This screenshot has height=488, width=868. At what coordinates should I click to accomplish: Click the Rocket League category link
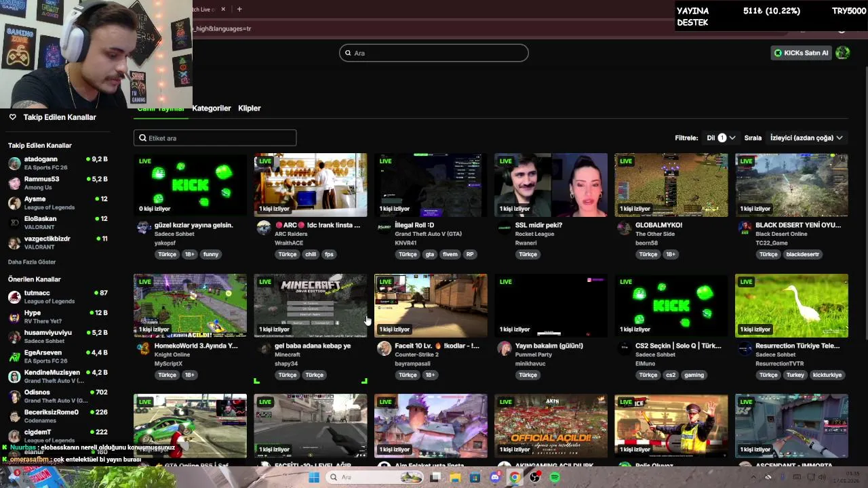534,234
